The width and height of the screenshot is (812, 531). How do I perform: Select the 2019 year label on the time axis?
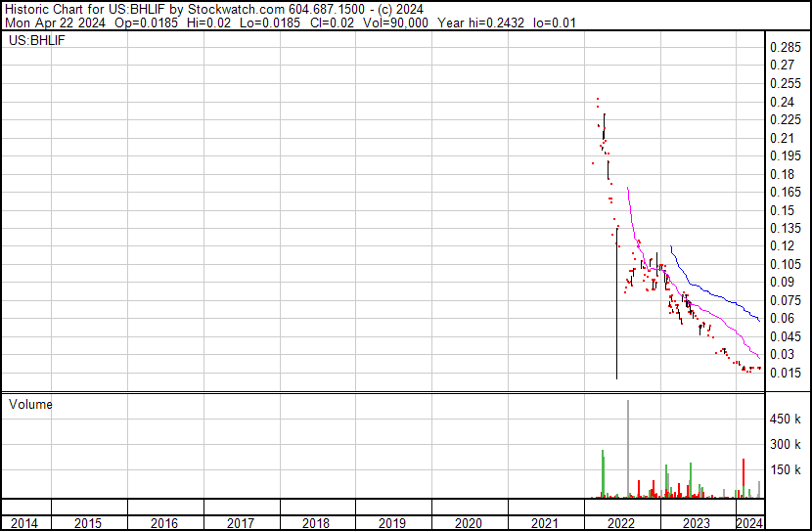[392, 523]
